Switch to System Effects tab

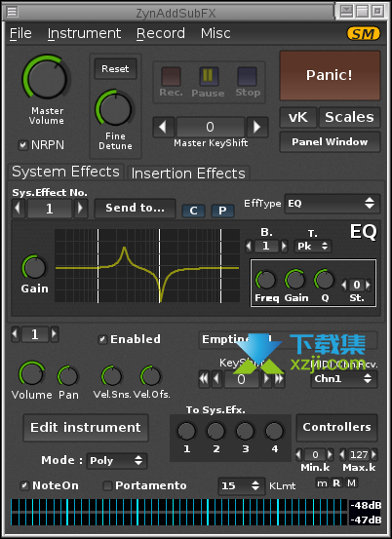[x=65, y=172]
